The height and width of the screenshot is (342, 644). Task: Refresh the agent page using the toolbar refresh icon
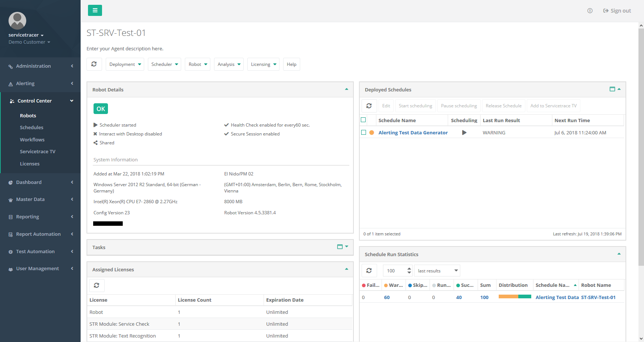point(94,64)
